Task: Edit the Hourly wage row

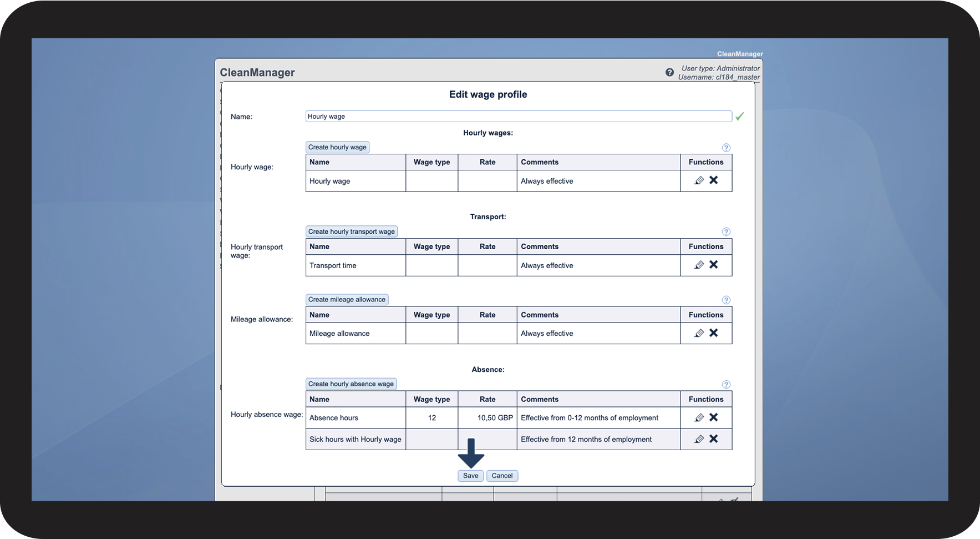Action: 699,180
